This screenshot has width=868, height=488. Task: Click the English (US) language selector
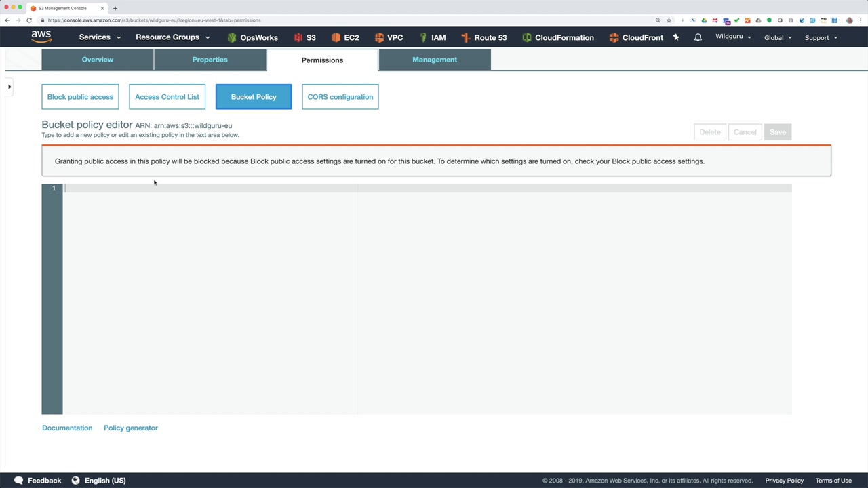click(105, 481)
